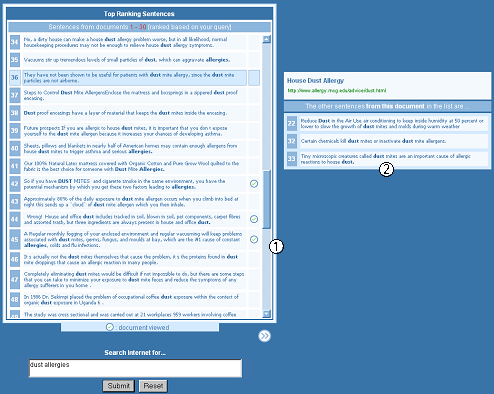Click the Reset button
Image resolution: width=494 pixels, height=394 pixels.
[x=153, y=386]
